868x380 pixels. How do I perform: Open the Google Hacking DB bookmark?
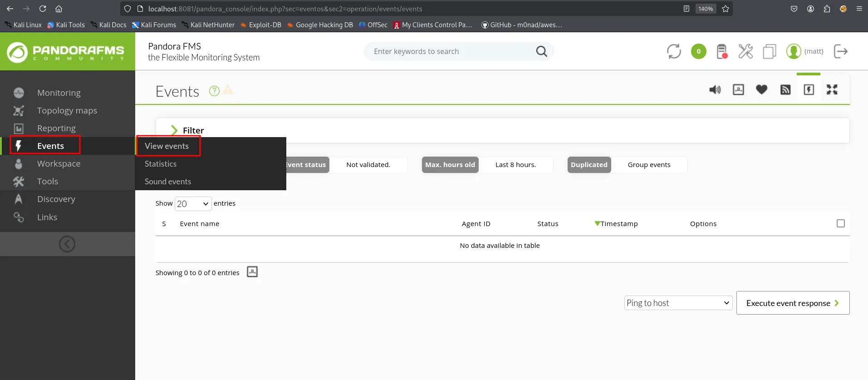[320, 25]
